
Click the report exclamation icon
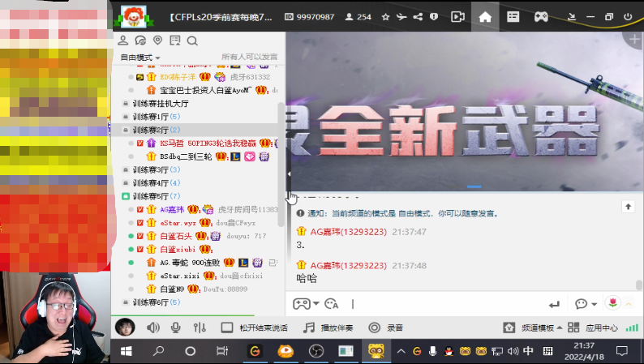[x=434, y=17]
